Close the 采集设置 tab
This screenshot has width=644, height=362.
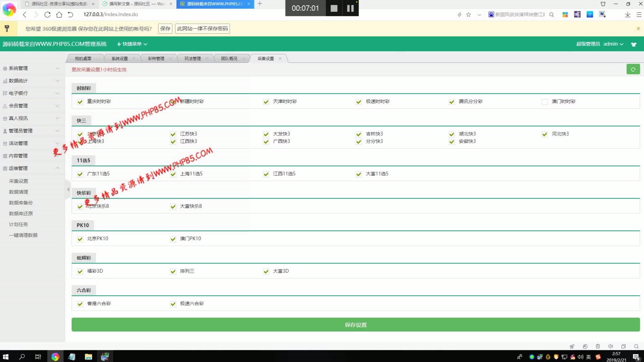tap(280, 58)
